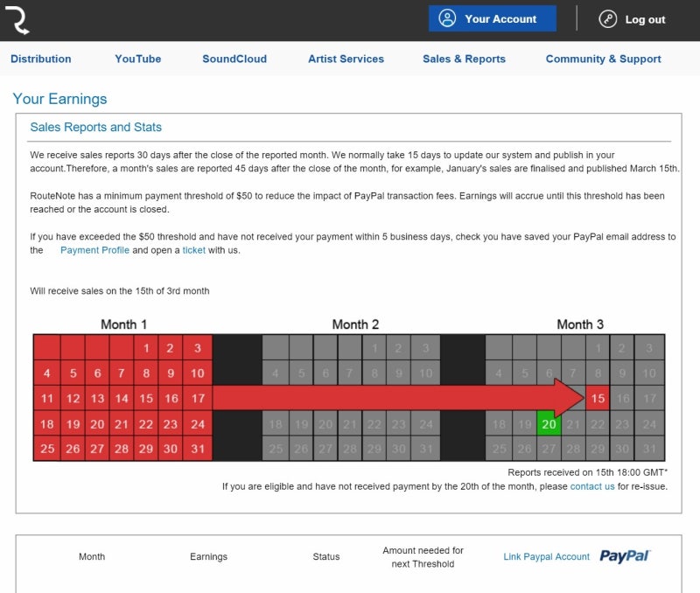Open the Community & Support menu

604,59
